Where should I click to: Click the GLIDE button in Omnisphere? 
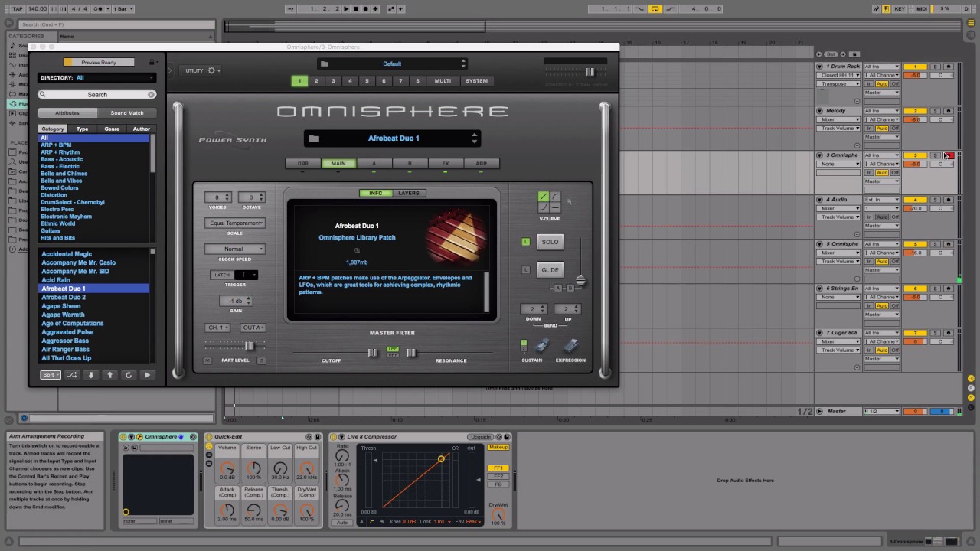click(x=550, y=269)
